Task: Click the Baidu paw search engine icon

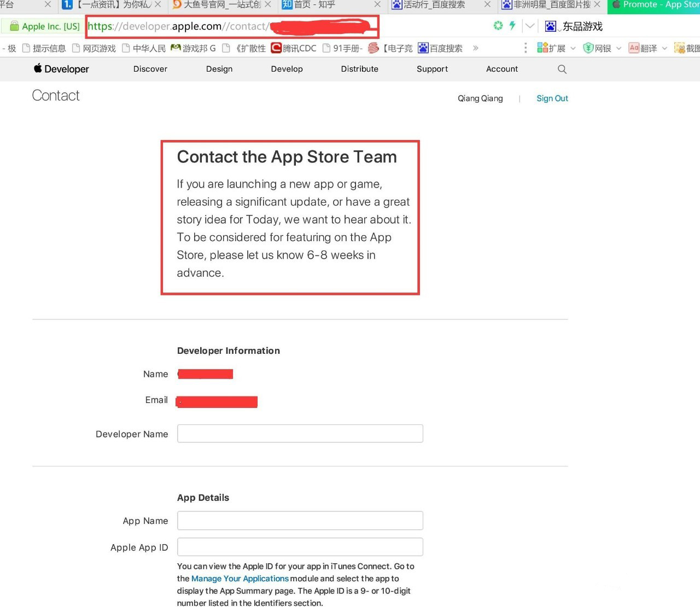Action: [x=551, y=26]
